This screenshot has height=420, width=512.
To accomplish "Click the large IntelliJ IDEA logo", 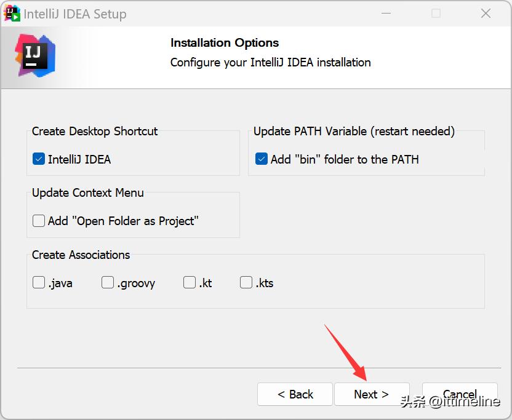I will pos(35,56).
